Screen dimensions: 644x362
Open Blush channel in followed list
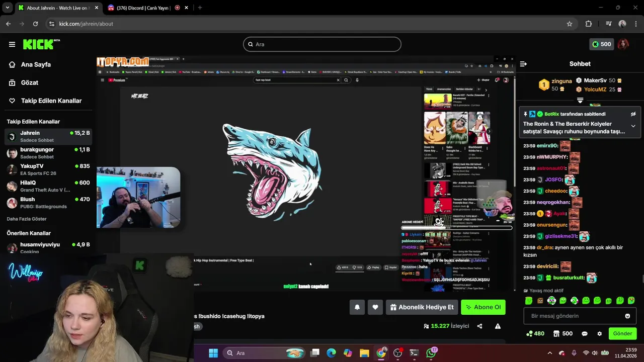click(48, 203)
